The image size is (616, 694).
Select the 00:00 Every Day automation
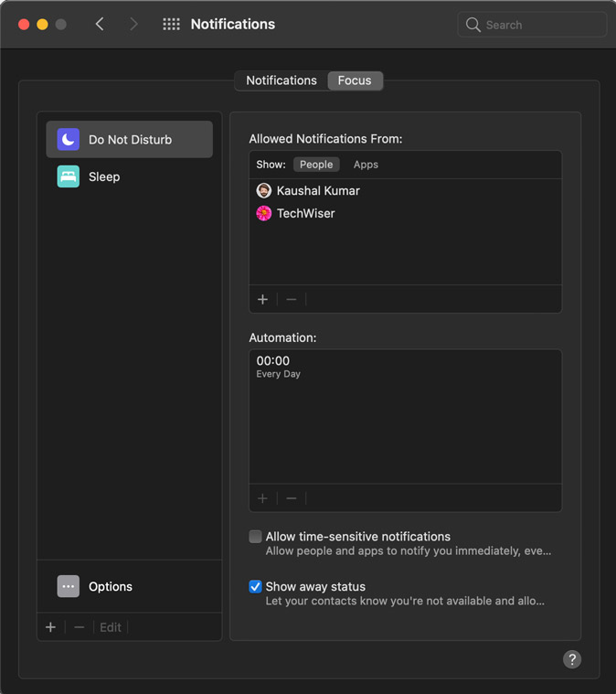coord(279,366)
